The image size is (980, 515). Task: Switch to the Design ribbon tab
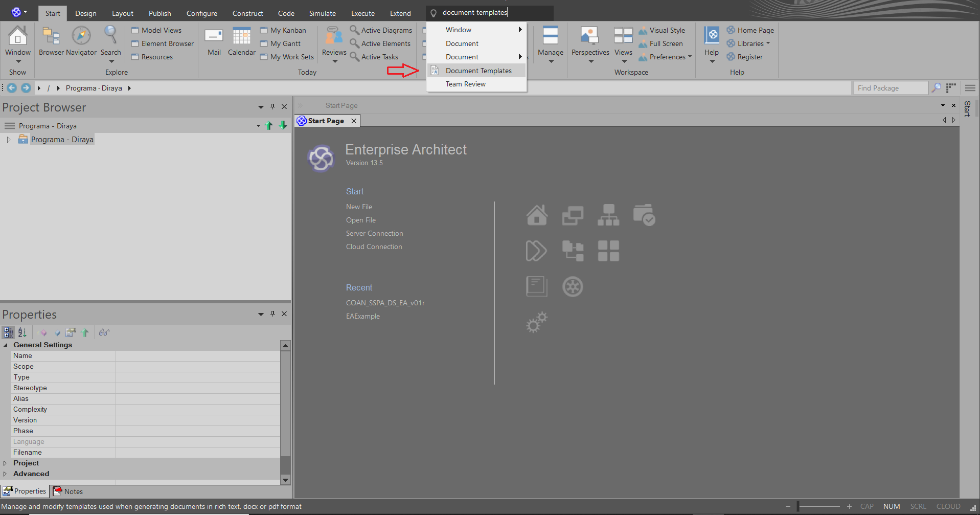(86, 13)
